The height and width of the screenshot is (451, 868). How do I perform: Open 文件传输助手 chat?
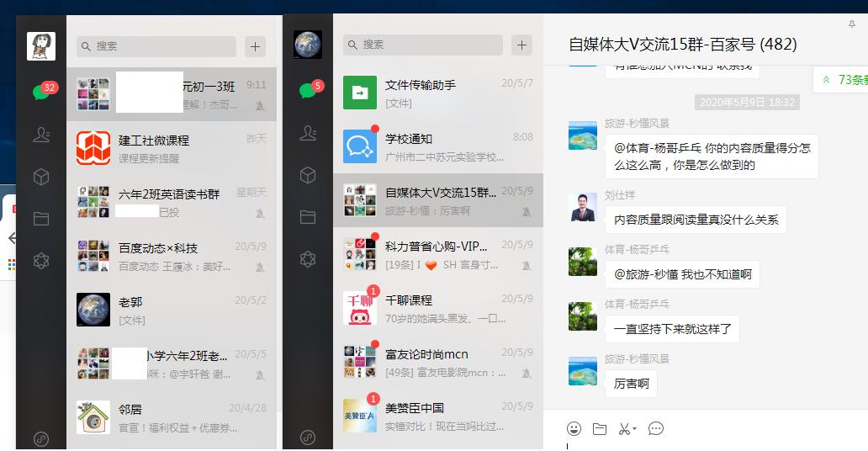[438, 93]
